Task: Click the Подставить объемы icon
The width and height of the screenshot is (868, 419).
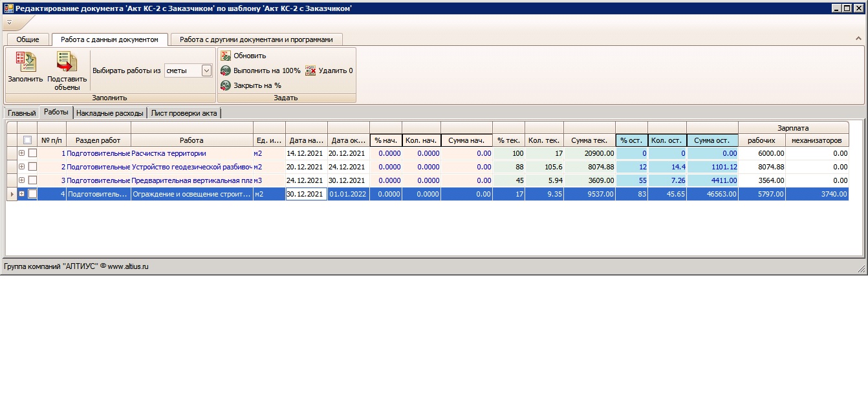Action: (67, 62)
